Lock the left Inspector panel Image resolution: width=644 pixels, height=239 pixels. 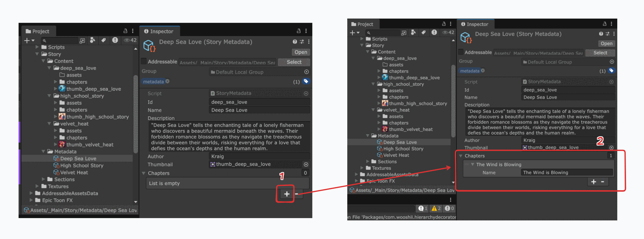point(298,31)
